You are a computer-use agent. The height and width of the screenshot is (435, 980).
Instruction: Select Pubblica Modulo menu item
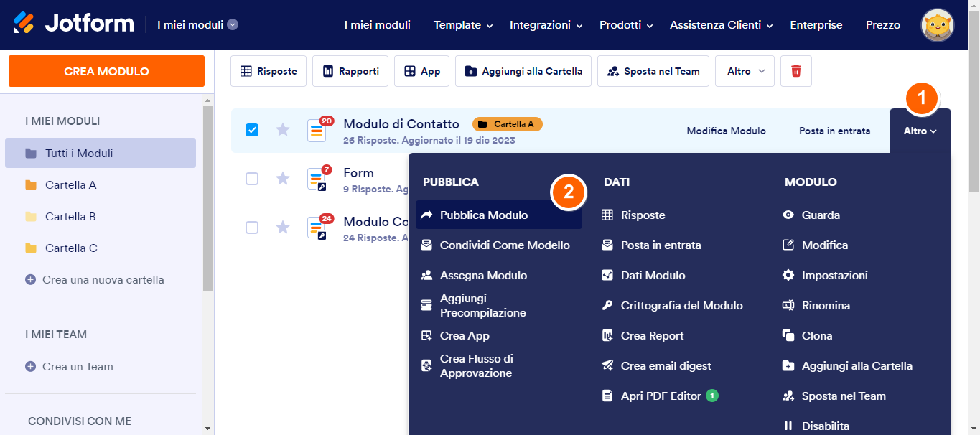(x=499, y=215)
